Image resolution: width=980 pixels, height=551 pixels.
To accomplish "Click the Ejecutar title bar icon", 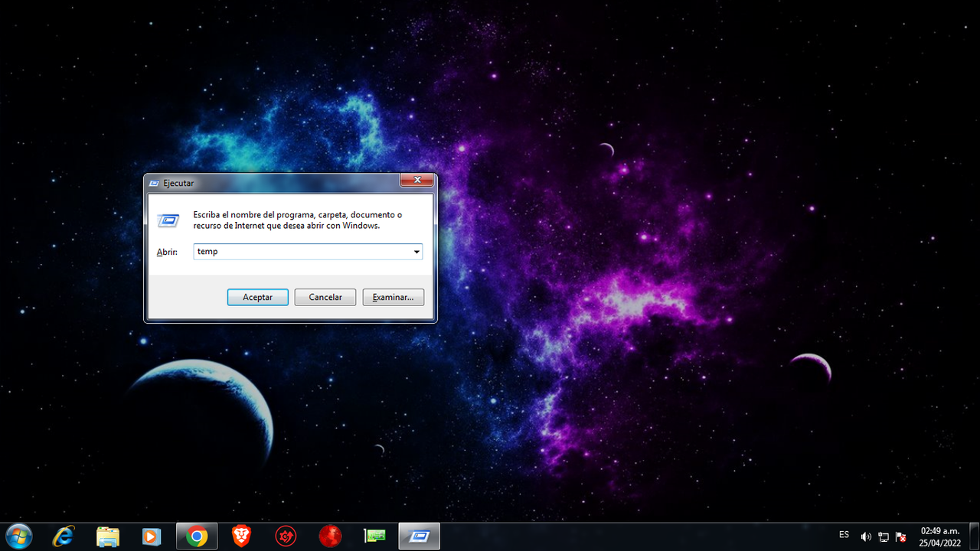I will pos(154,184).
